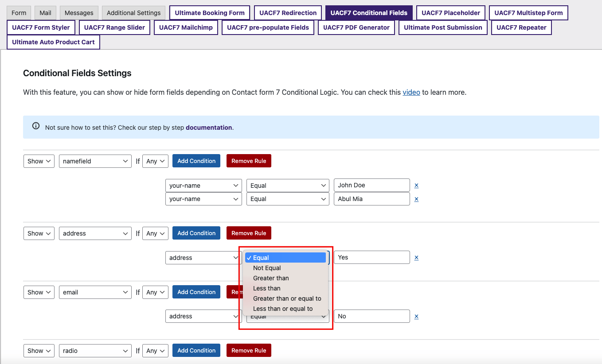Select Less than or equal to option
This screenshot has height=364, width=602.
[x=282, y=309]
